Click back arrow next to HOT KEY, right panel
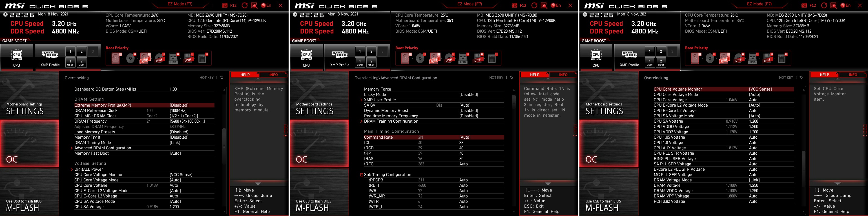This screenshot has width=868, height=216. coord(801,78)
